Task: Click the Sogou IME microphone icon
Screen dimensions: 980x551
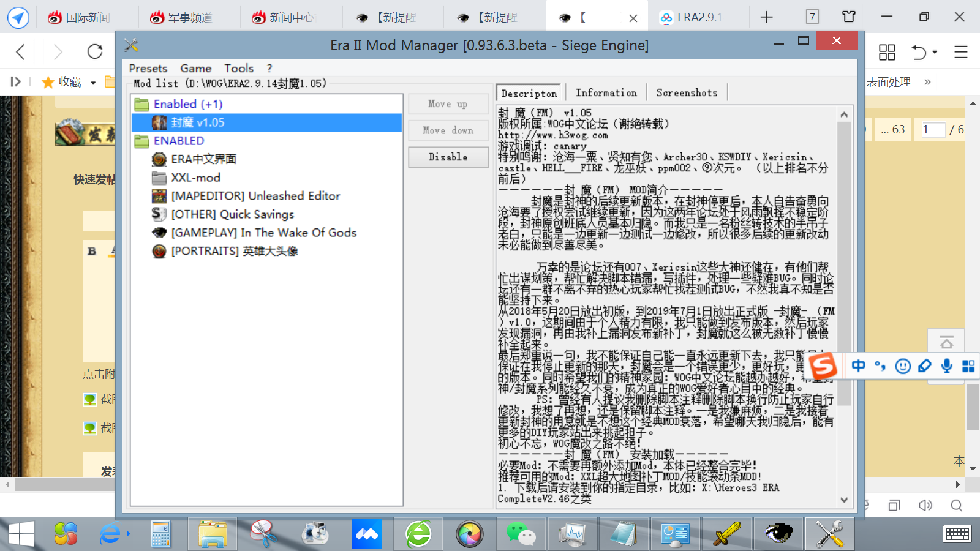Action: tap(947, 366)
